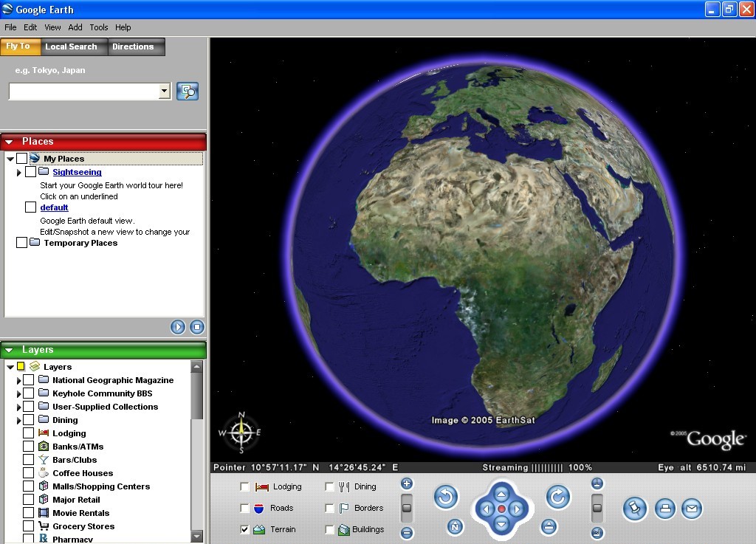Check the National Geographic Magazine layer

(29, 380)
